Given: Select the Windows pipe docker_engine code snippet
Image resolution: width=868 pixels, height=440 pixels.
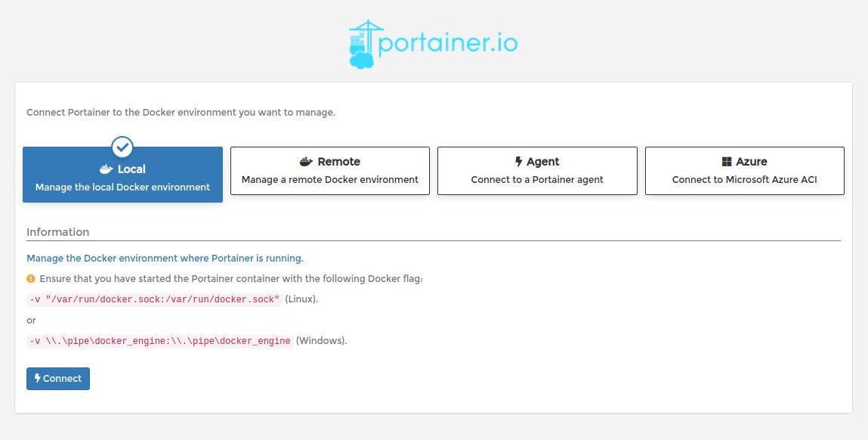Looking at the screenshot, I should pos(159,340).
